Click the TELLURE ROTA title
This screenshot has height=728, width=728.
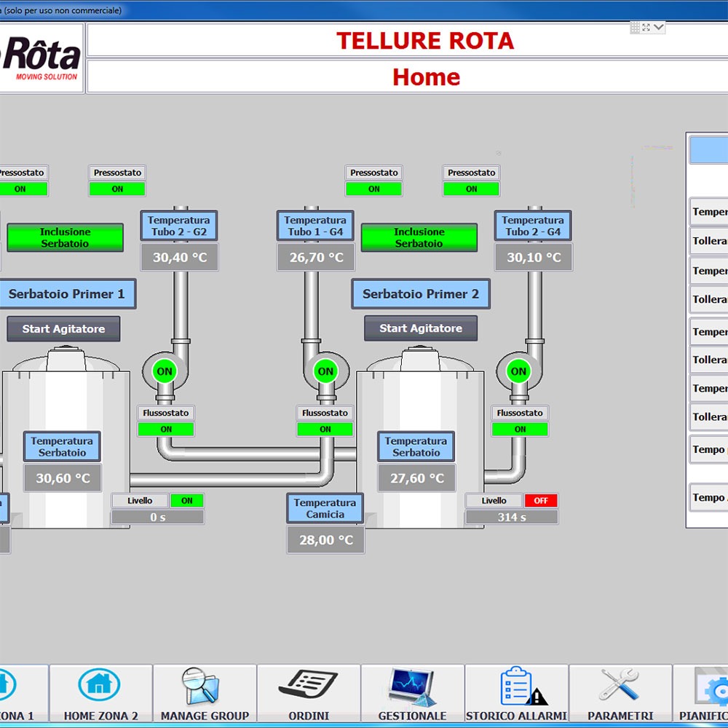click(x=425, y=41)
